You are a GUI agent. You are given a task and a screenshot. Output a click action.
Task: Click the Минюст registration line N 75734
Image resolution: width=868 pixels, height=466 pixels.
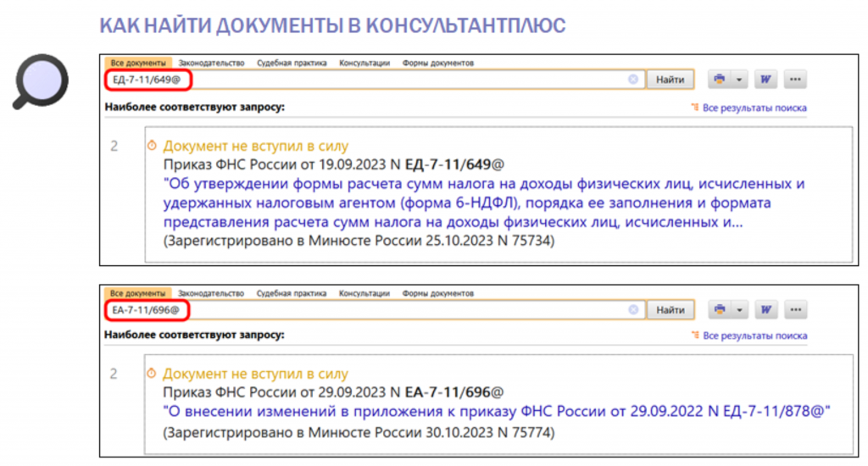tap(359, 241)
